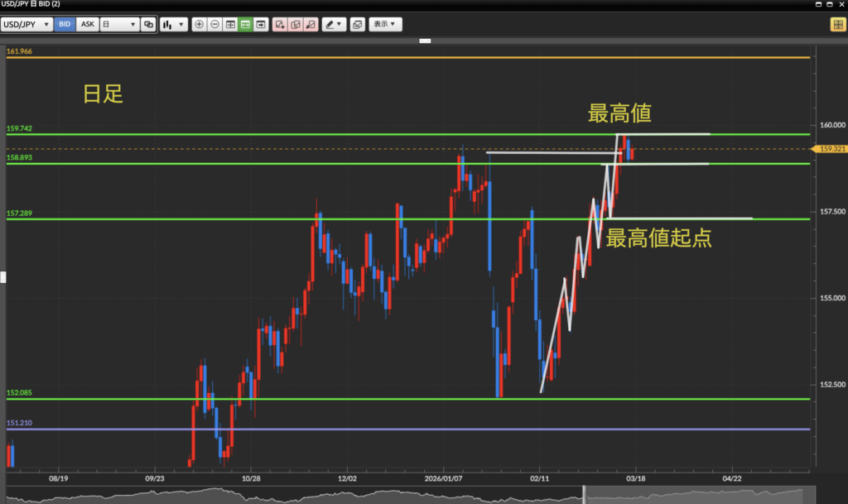Open the USD/JPY currency pair dropdown
Viewport: 848px width, 504px height.
click(x=27, y=25)
